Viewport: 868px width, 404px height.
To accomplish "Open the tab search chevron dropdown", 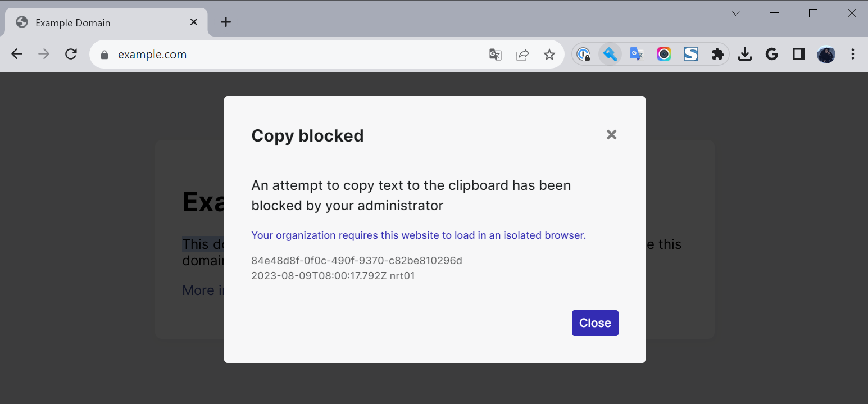I will click(x=736, y=12).
